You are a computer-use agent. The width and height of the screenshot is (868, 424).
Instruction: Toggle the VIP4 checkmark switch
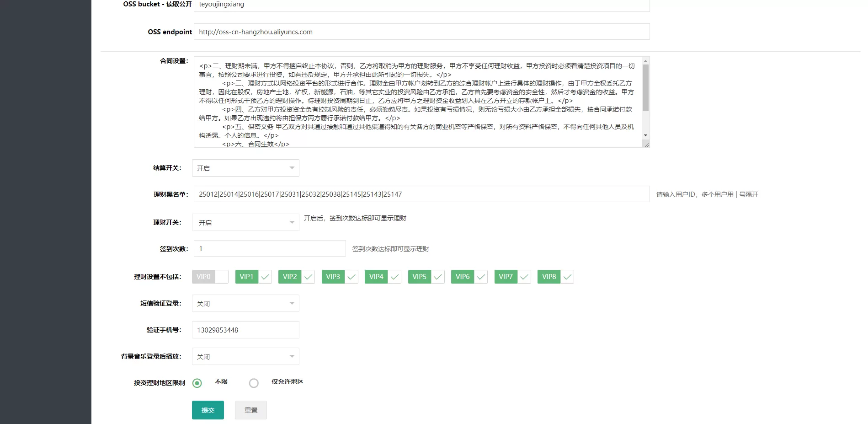394,276
